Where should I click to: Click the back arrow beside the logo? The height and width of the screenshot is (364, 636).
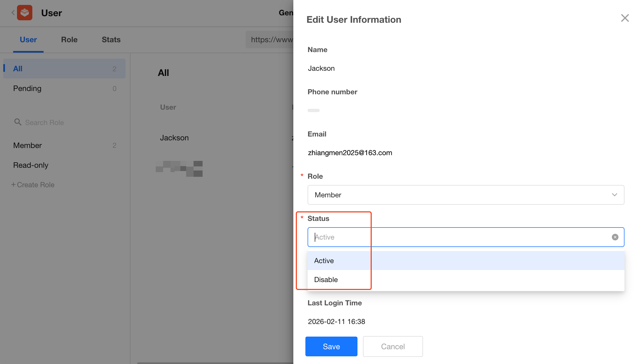[13, 13]
